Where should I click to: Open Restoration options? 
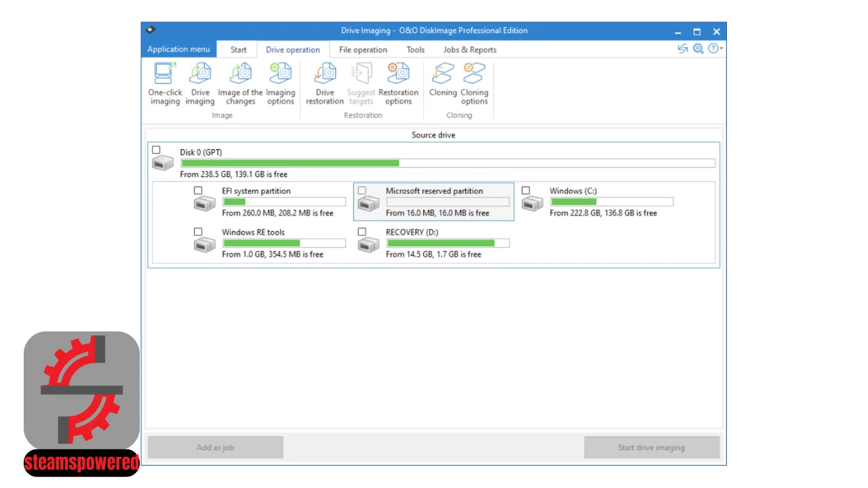(398, 83)
